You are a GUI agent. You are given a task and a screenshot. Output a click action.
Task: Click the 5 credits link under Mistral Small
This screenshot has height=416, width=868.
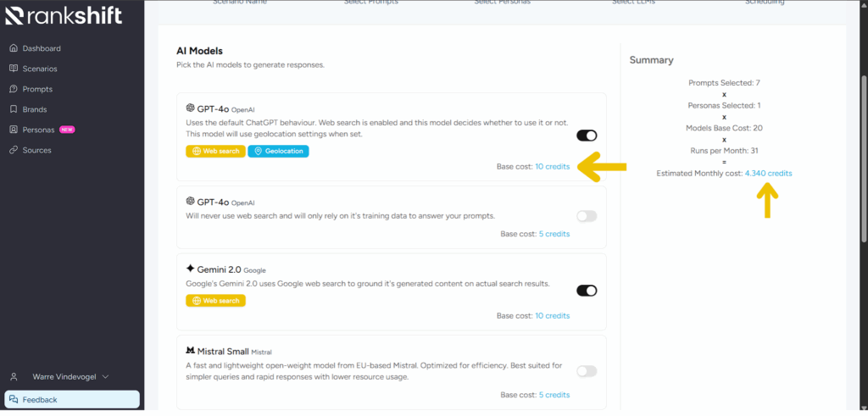pyautogui.click(x=554, y=395)
